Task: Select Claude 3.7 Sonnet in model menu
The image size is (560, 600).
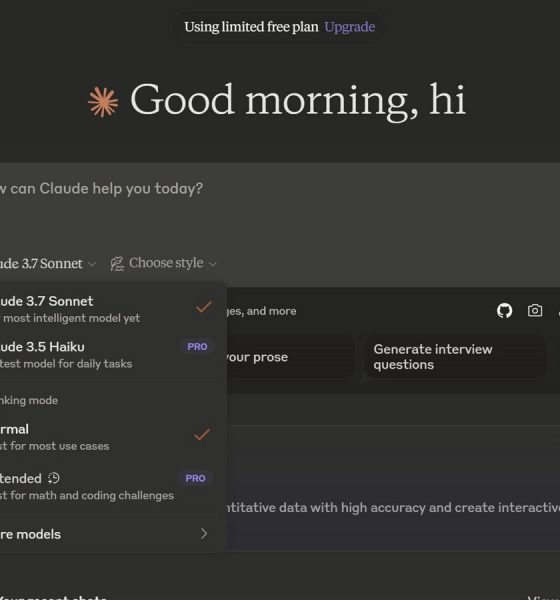Action: (108, 309)
